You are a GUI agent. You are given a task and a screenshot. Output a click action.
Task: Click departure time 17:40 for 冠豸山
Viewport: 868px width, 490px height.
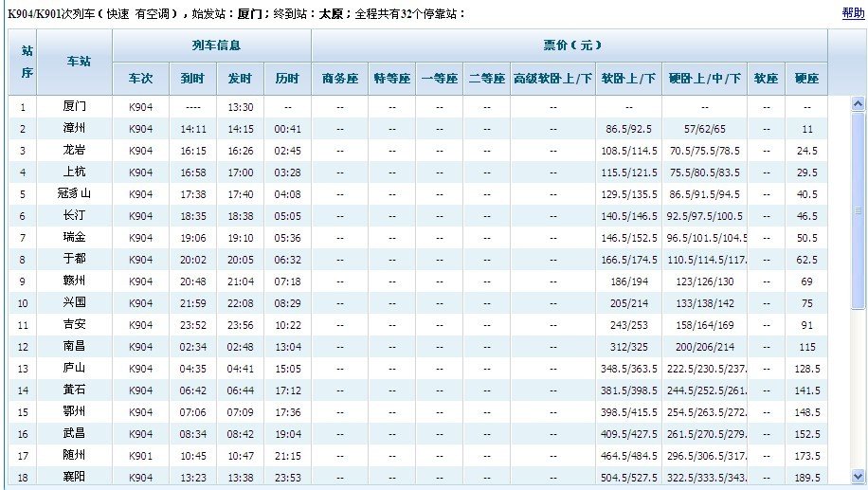coord(241,194)
